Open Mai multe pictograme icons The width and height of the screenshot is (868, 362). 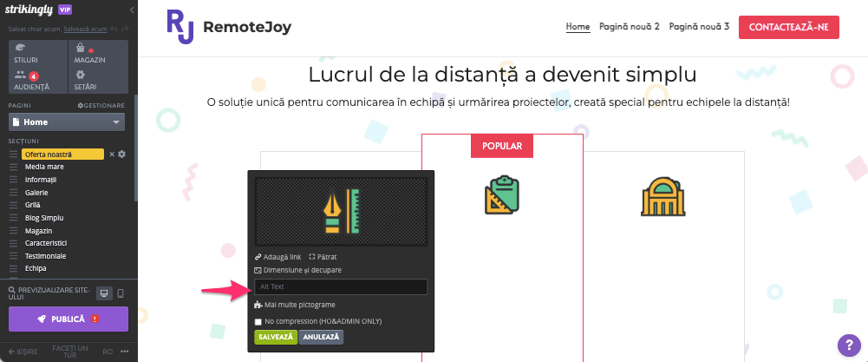pos(295,305)
